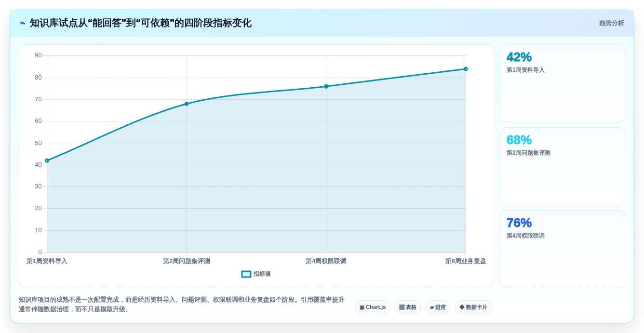644x333 pixels.
Task: Click the 指标值 legend color box
Action: pos(246,274)
